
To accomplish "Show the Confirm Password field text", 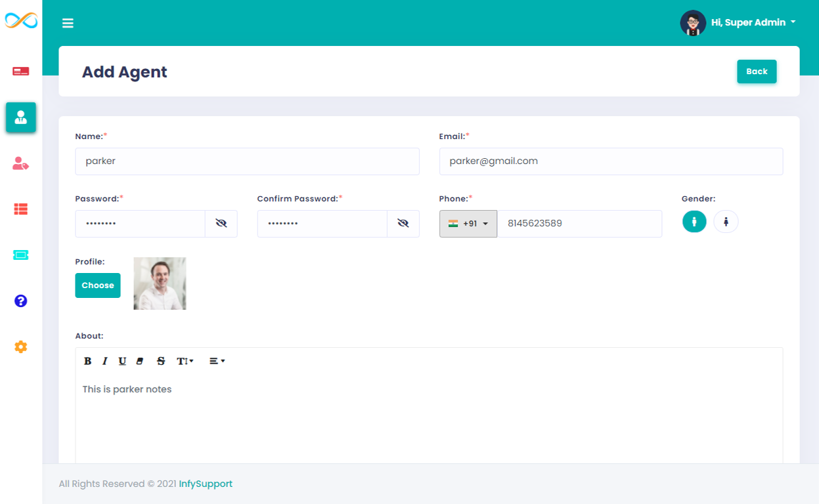I will click(x=403, y=224).
